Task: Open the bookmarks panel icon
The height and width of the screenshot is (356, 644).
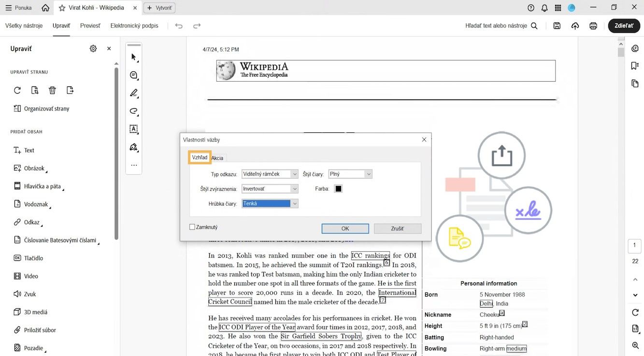Action: tap(635, 66)
